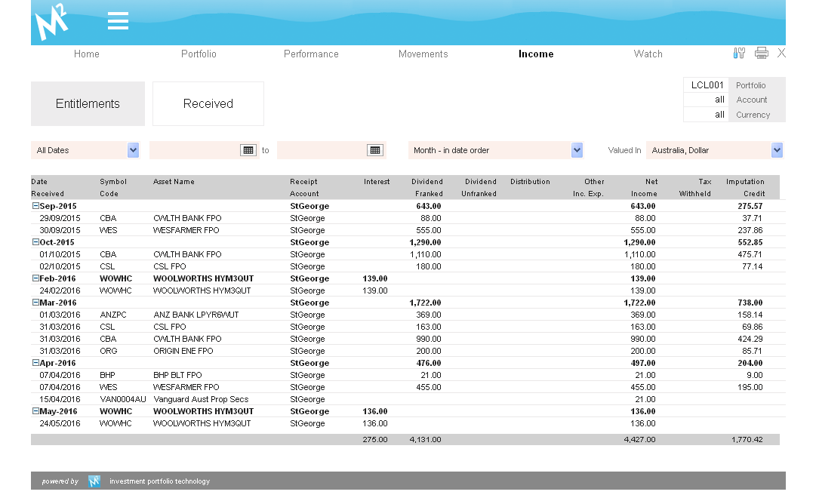Open the end date calendar picker
Image resolution: width=816 pixels, height=504 pixels.
point(374,150)
